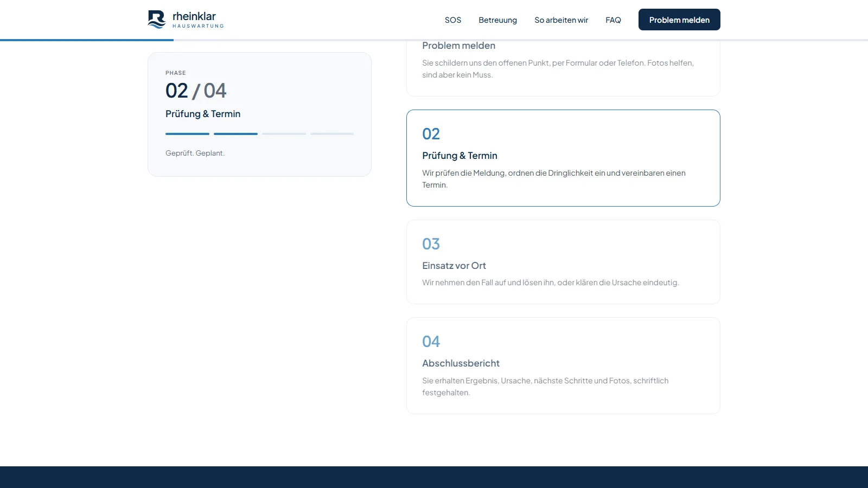Click the text starting 'Wir nehmen den Fall auf'
This screenshot has width=868, height=488.
point(551,282)
